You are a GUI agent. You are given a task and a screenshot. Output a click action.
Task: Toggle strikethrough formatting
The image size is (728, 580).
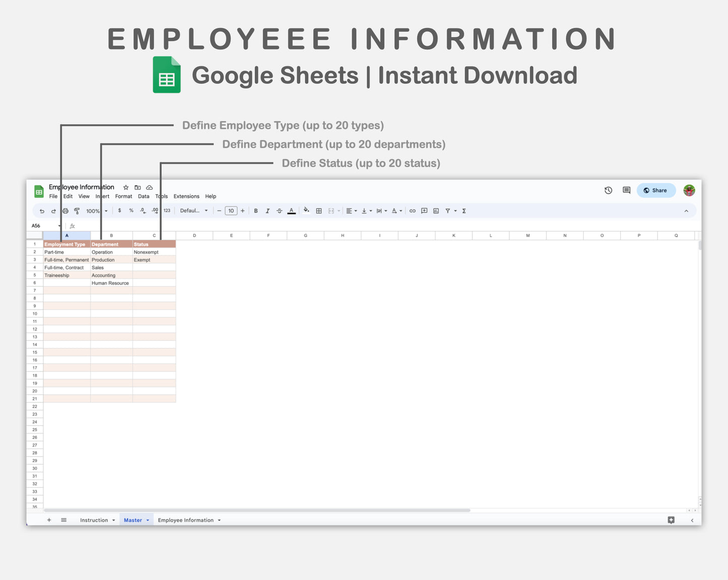coord(279,210)
